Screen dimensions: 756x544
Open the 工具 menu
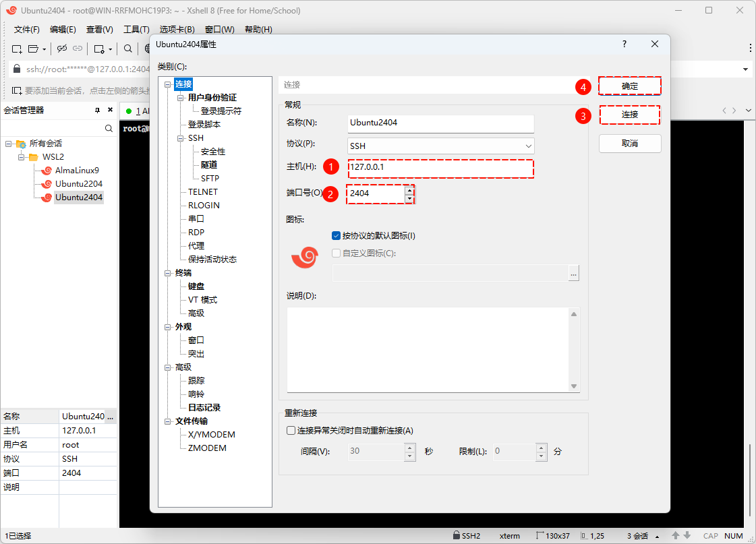click(136, 29)
